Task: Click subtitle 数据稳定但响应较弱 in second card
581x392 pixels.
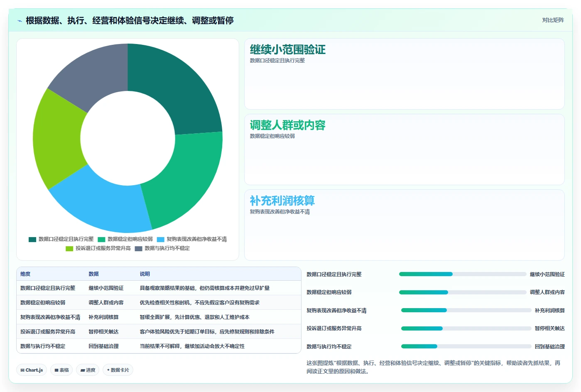Action: point(272,136)
